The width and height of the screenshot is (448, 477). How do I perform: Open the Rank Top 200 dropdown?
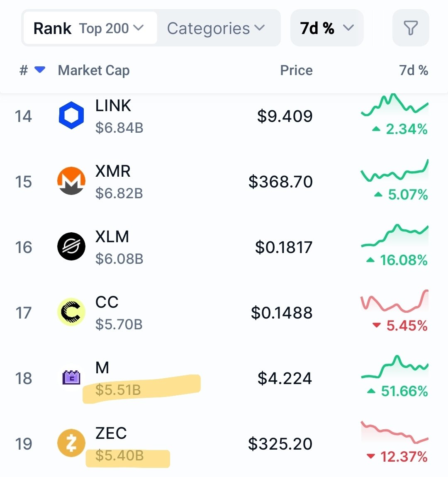tap(90, 28)
